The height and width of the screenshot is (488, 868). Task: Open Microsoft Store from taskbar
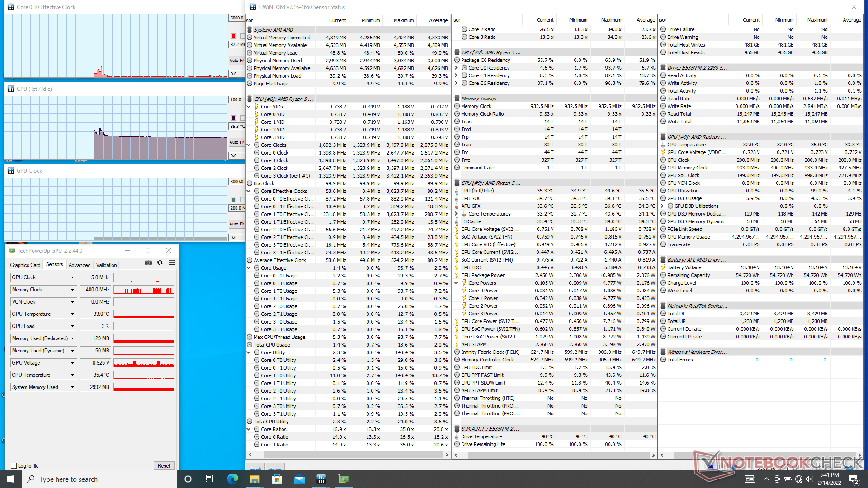coord(277,479)
